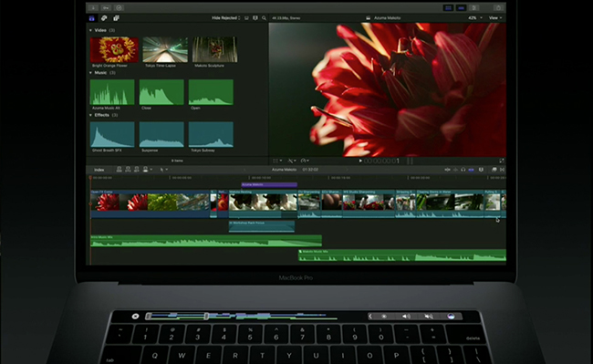Open the Enhancements wand dropdown under viewer
This screenshot has width=593, height=364.
[292, 161]
